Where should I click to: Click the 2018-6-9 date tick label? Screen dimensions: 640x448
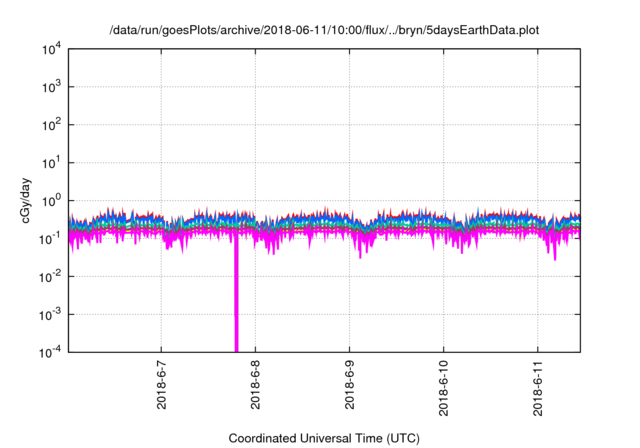[349, 385]
